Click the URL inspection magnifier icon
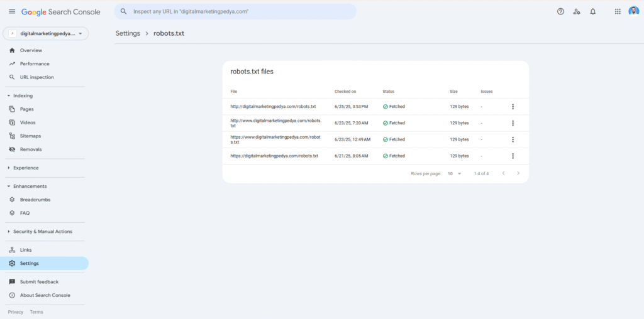Image resolution: width=644 pixels, height=319 pixels. 12,77
